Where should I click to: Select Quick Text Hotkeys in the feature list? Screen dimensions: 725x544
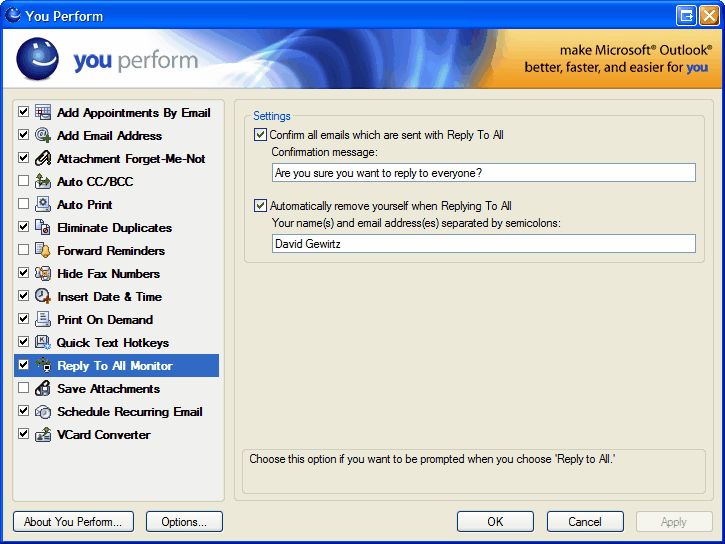112,343
